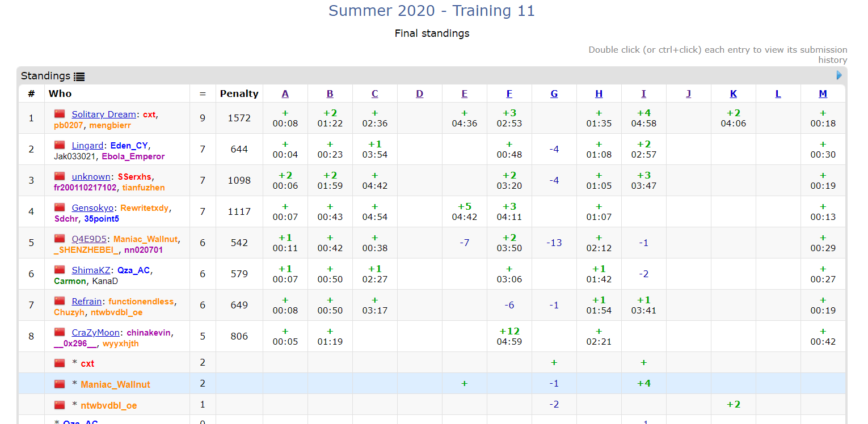Click China flag beside Solitary Dream
This screenshot has height=424, width=868.
[60, 114]
